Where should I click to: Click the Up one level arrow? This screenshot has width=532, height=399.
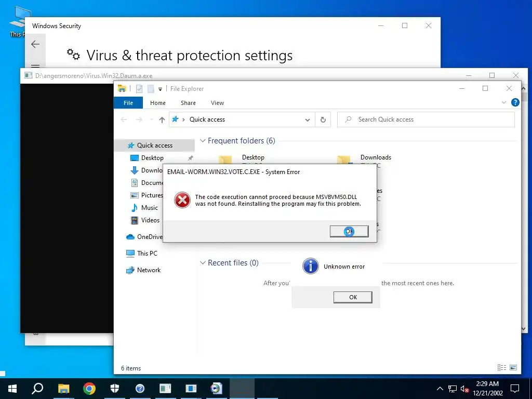coord(162,120)
